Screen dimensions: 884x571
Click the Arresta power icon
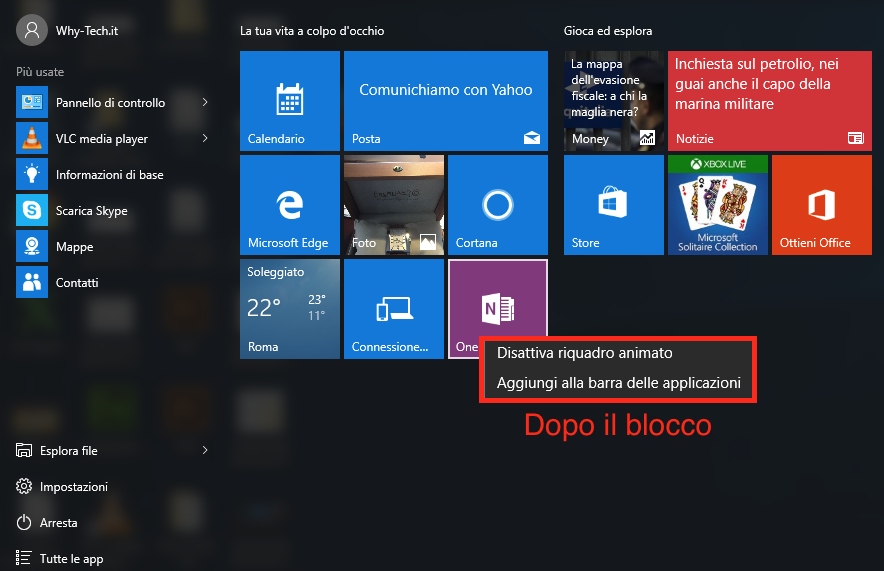tap(24, 523)
